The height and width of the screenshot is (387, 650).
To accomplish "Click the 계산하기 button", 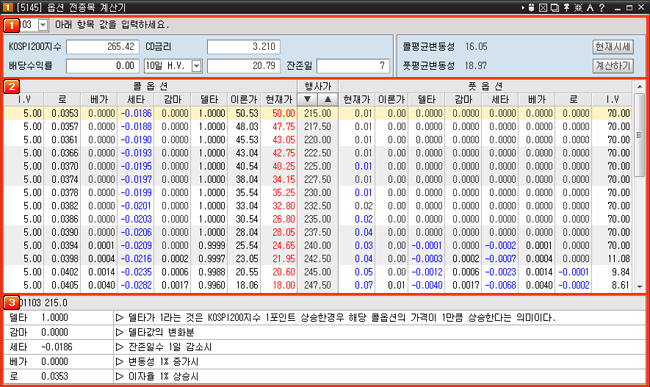I will point(613,66).
